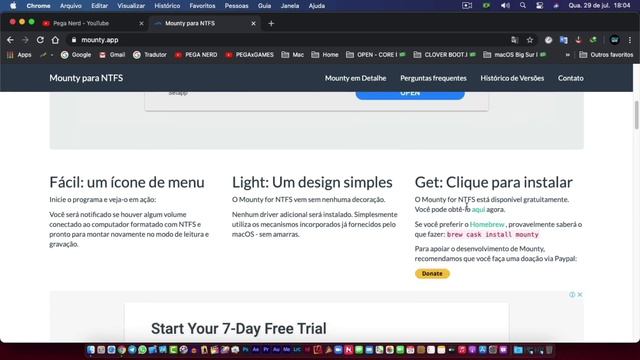This screenshot has width=640, height=360.
Task: Click the 'aqui' download link
Action: pyautogui.click(x=478, y=209)
